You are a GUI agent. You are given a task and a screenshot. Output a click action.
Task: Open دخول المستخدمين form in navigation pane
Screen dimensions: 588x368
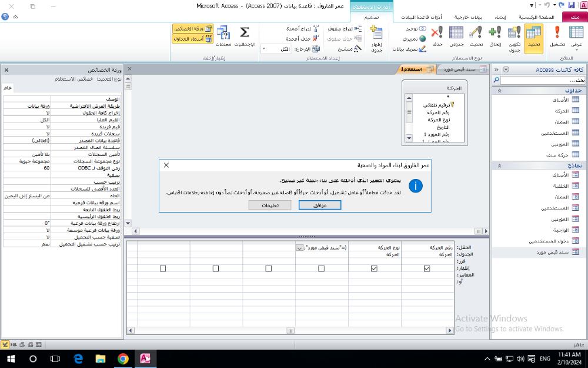click(554, 241)
